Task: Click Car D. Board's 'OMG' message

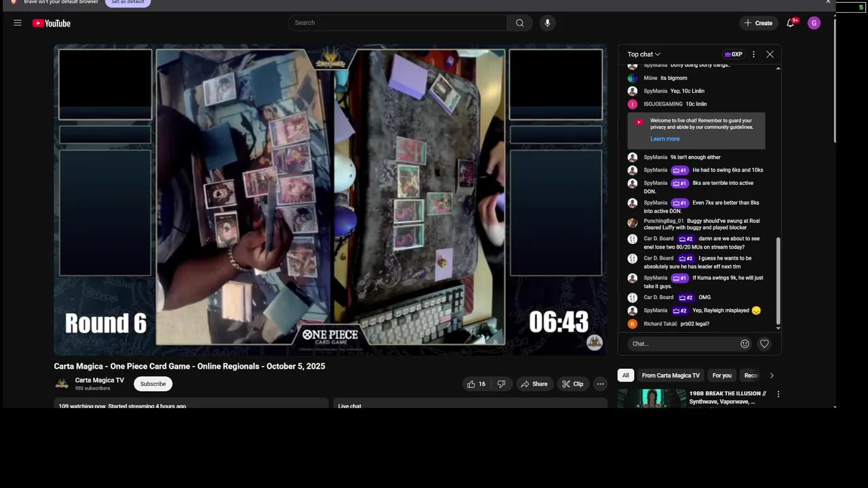Action: pyautogui.click(x=705, y=298)
